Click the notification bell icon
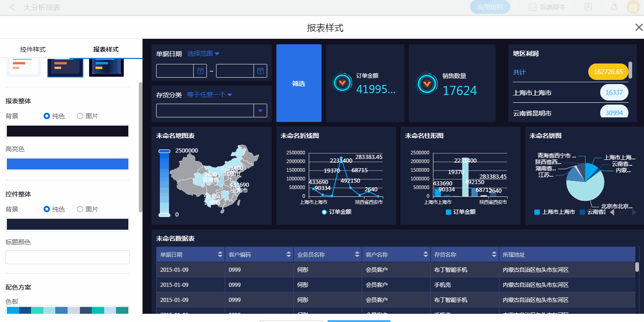 coord(613,7)
